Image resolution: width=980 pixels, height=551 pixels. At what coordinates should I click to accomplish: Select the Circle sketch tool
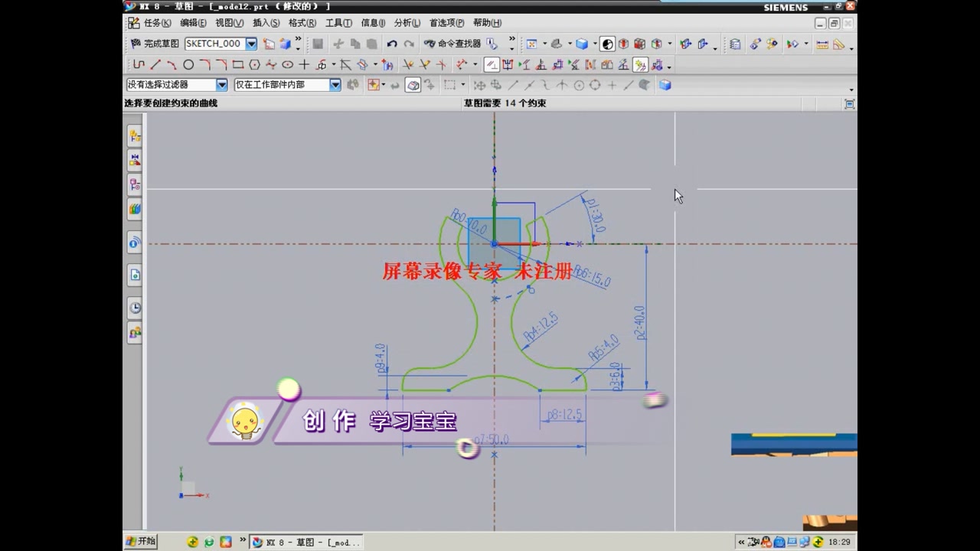(188, 65)
